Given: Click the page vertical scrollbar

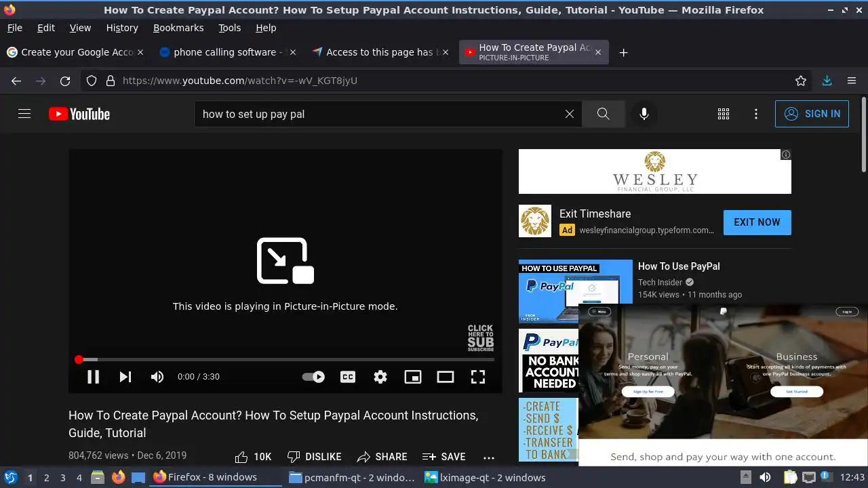Looking at the screenshot, I should coord(863,134).
